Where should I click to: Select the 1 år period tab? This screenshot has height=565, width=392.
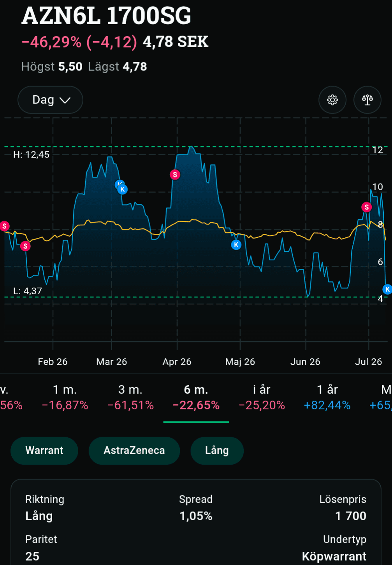coord(327,397)
